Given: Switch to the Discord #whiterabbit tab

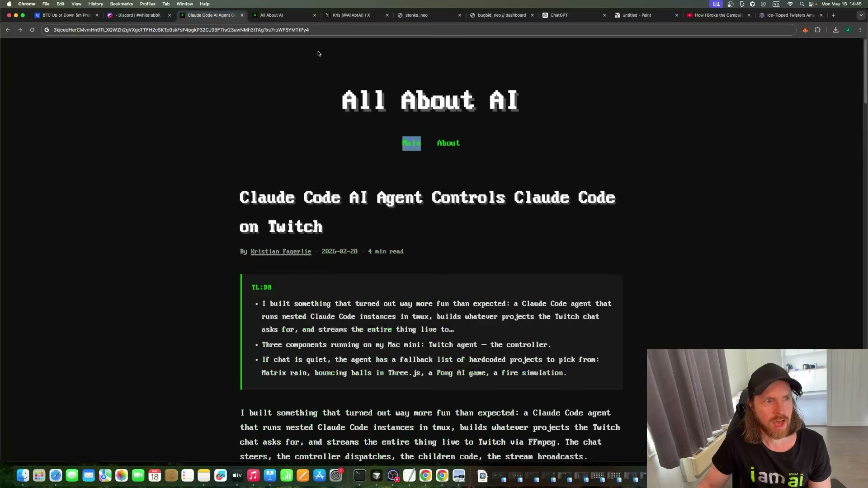Looking at the screenshot, I should click(139, 15).
